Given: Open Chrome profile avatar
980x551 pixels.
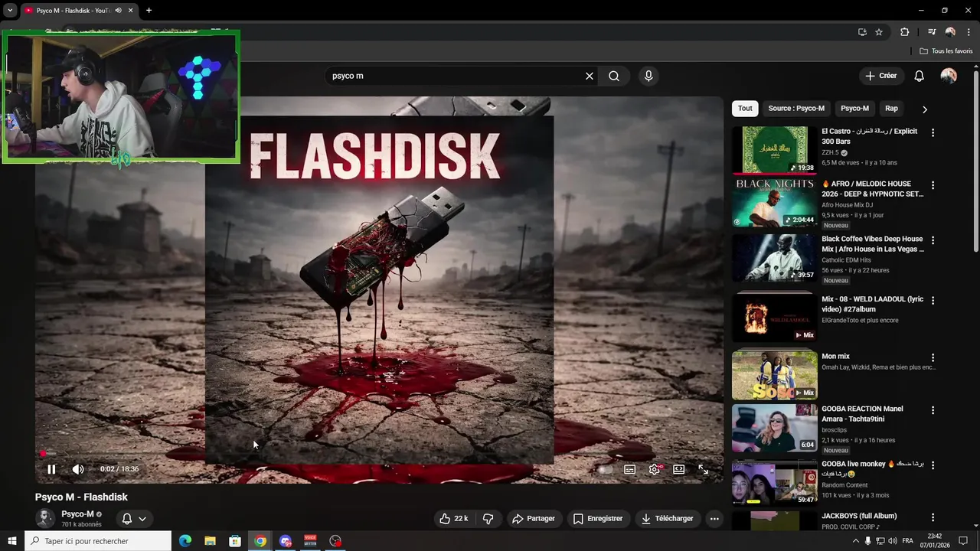Looking at the screenshot, I should click(x=950, y=32).
